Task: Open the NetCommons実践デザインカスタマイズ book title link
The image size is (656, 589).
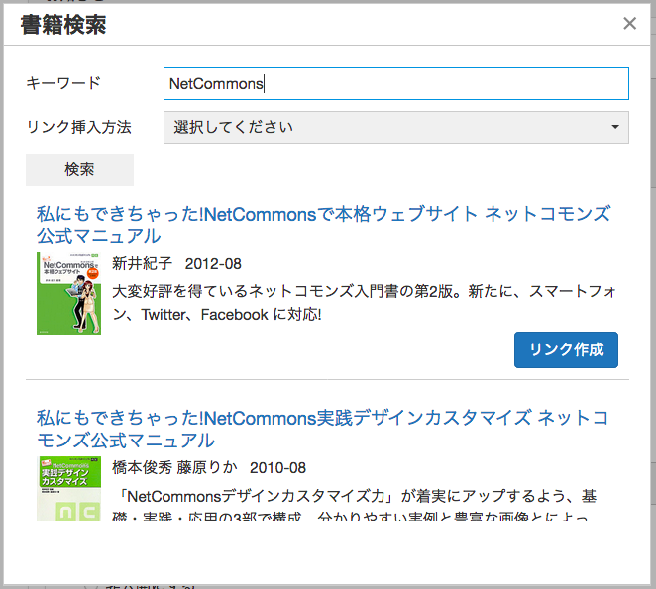Action: [x=322, y=429]
